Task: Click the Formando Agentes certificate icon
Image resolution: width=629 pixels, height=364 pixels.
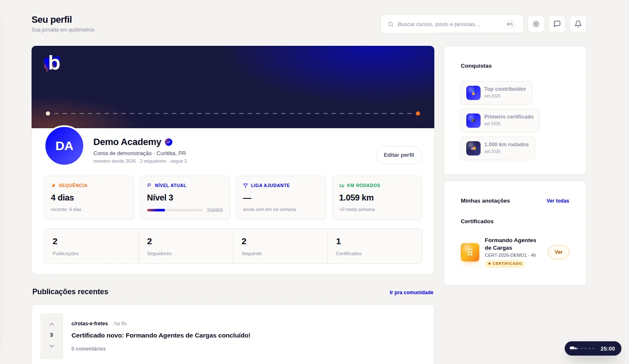Action: click(x=470, y=252)
